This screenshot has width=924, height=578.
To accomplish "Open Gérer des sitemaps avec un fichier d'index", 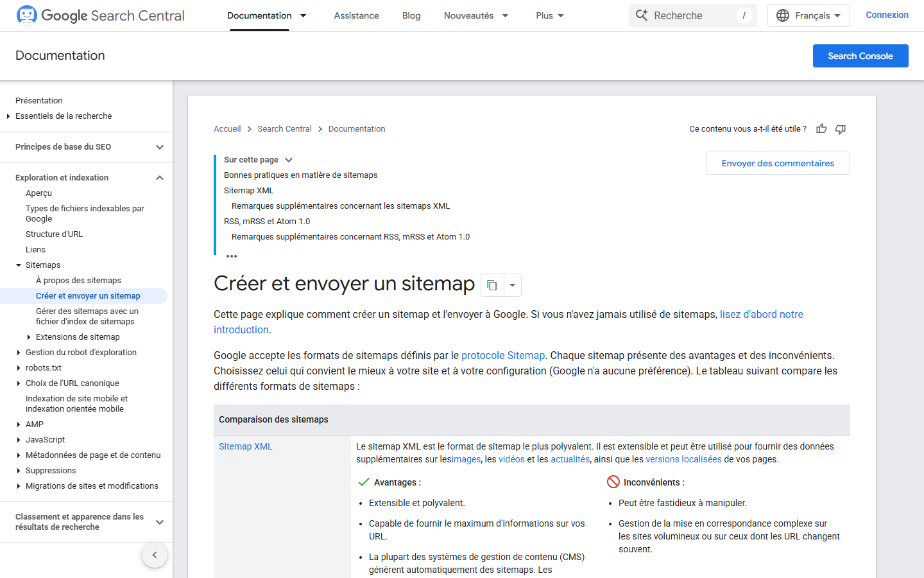I will pos(87,317).
